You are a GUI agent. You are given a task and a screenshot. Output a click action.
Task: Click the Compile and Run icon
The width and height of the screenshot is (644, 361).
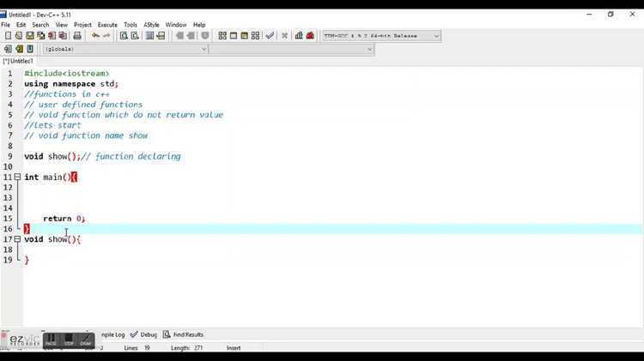coord(245,36)
